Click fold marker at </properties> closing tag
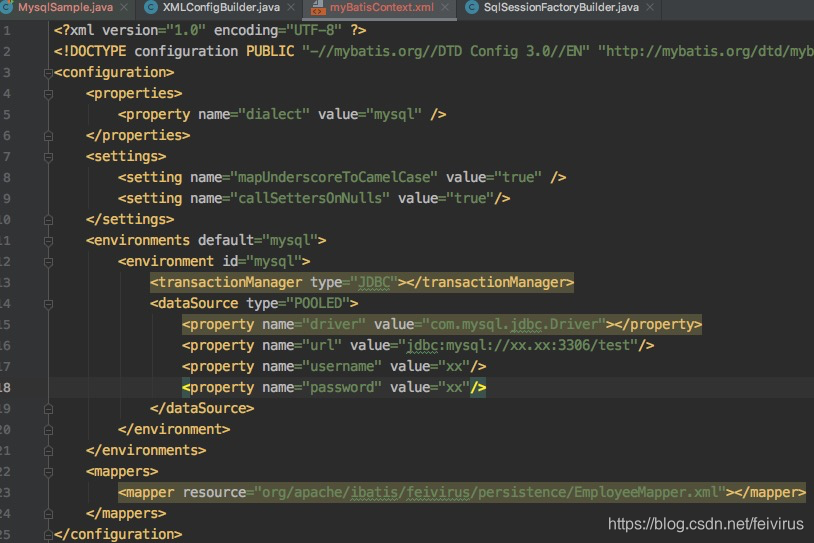This screenshot has width=814, height=543. 48,136
